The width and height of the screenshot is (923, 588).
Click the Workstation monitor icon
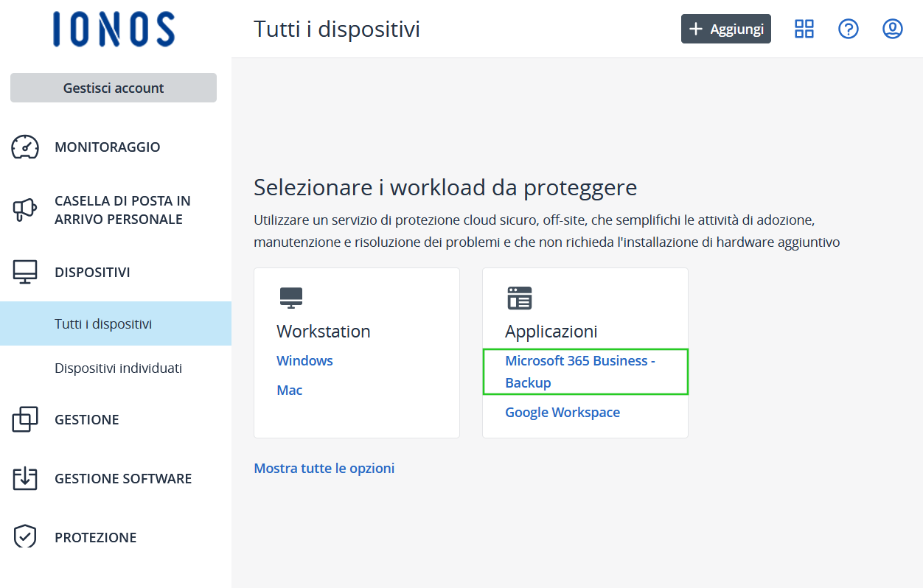[290, 298]
